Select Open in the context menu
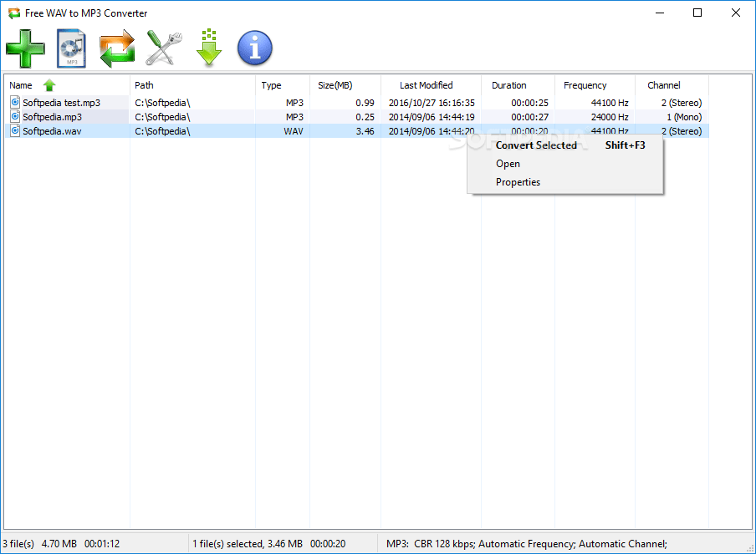Image resolution: width=756 pixels, height=554 pixels. 508,164
